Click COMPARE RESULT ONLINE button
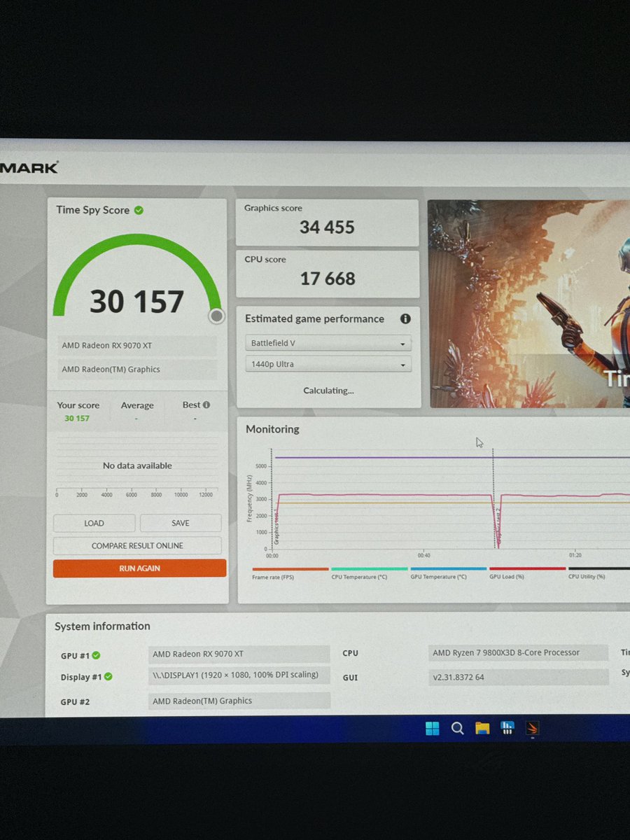The height and width of the screenshot is (840, 630). point(137,545)
